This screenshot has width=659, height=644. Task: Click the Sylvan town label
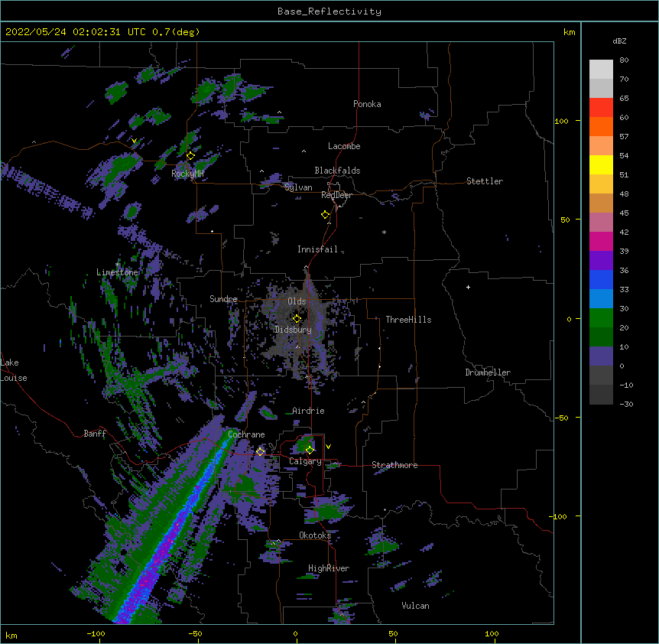point(298,187)
